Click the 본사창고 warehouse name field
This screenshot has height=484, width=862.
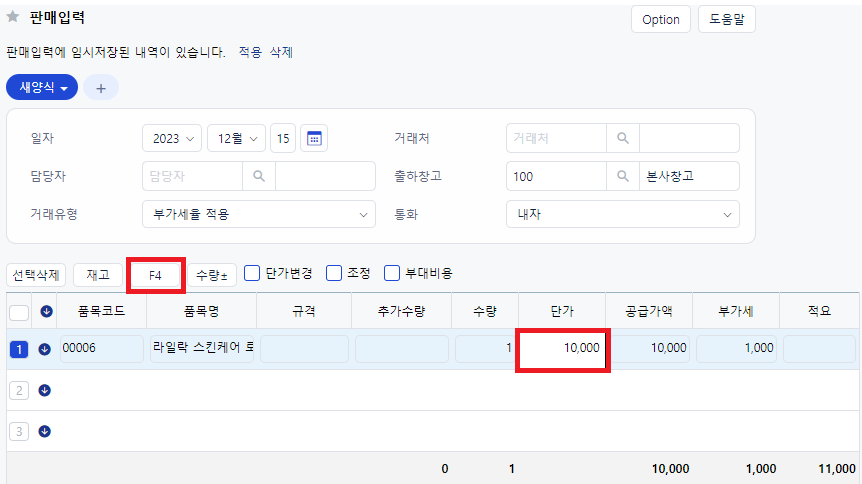(689, 176)
